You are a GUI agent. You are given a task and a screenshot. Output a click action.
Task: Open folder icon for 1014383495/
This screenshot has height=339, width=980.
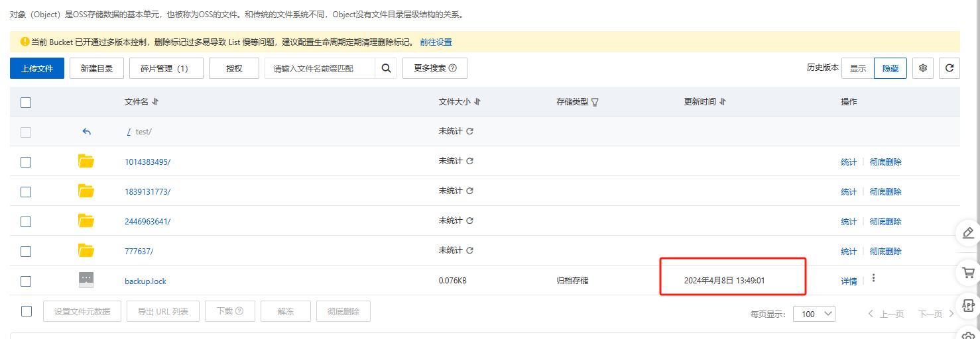86,161
